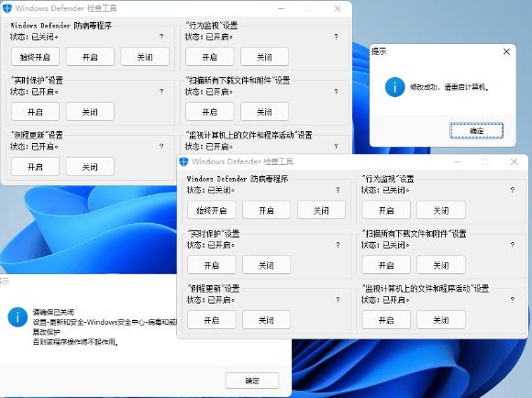Close the back Windows Defender 检查工具 window
The height and width of the screenshot is (398, 532).
[x=338, y=9]
